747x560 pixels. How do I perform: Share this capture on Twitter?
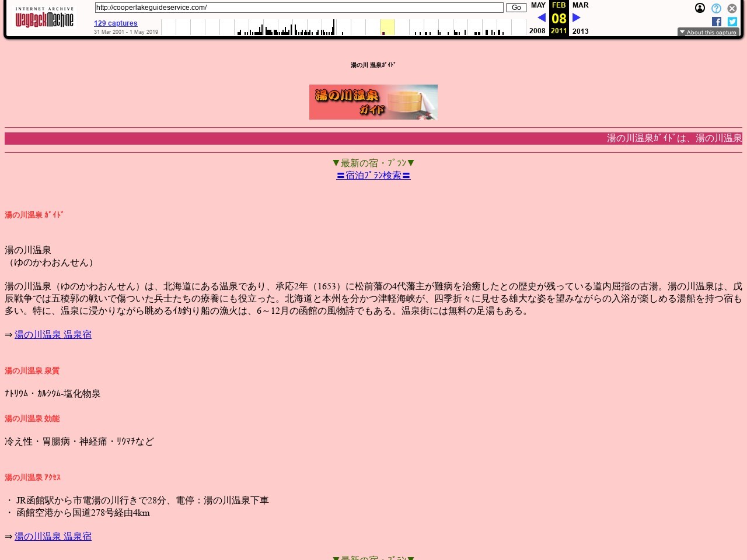(732, 22)
